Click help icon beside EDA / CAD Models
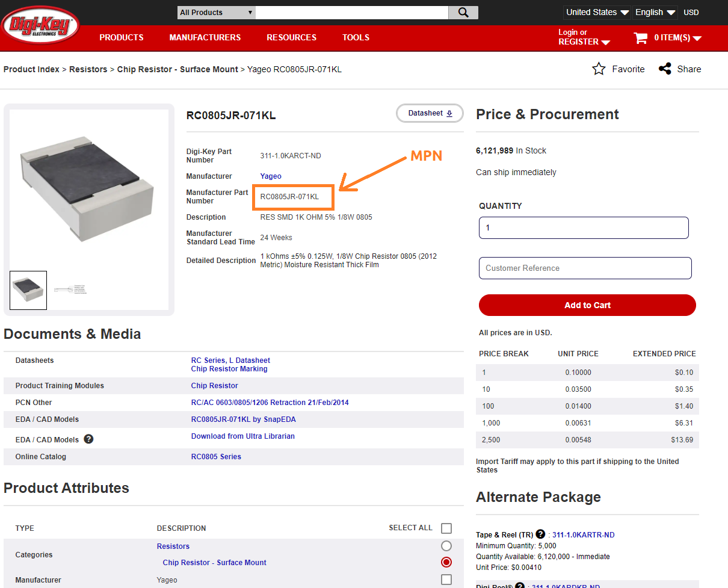728x588 pixels. 88,439
